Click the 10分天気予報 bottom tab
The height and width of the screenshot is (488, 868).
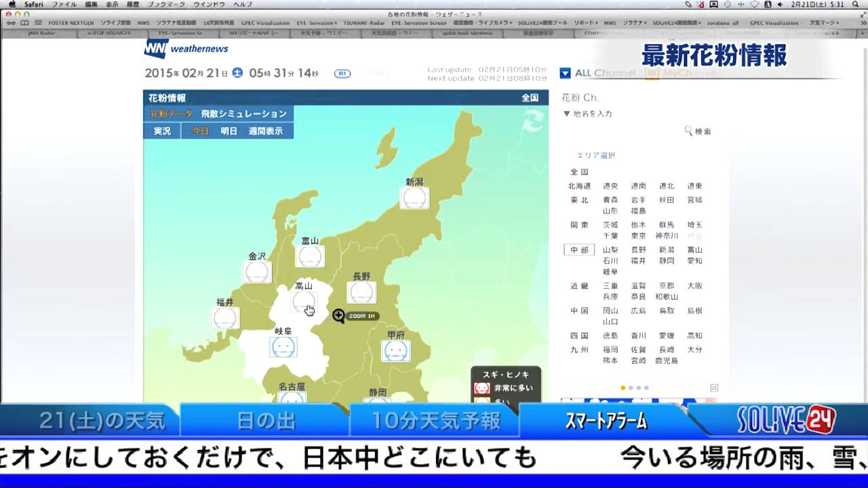click(435, 422)
